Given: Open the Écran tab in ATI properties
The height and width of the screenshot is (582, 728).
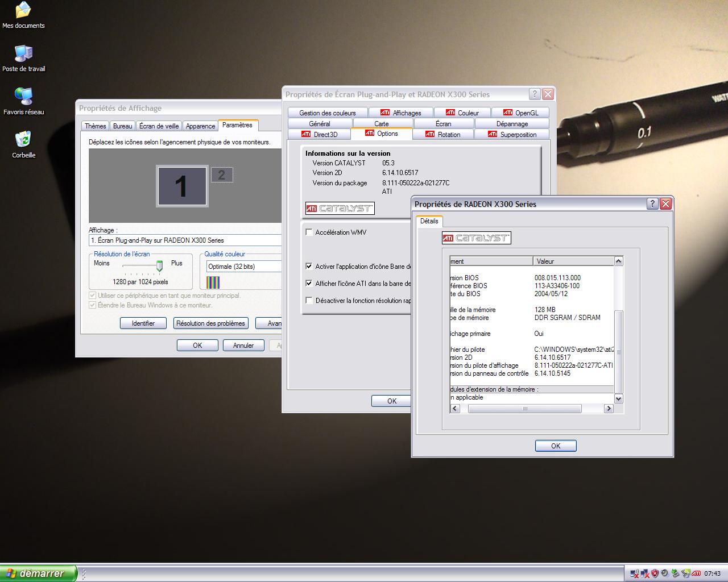Looking at the screenshot, I should (444, 123).
